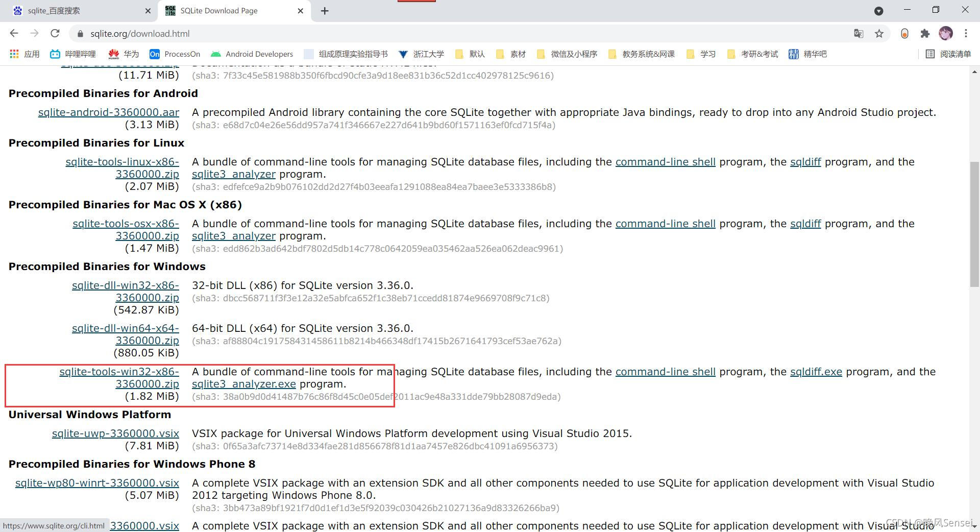Open sqldiff link in the Mac OS X section
980x532 pixels.
click(805, 224)
